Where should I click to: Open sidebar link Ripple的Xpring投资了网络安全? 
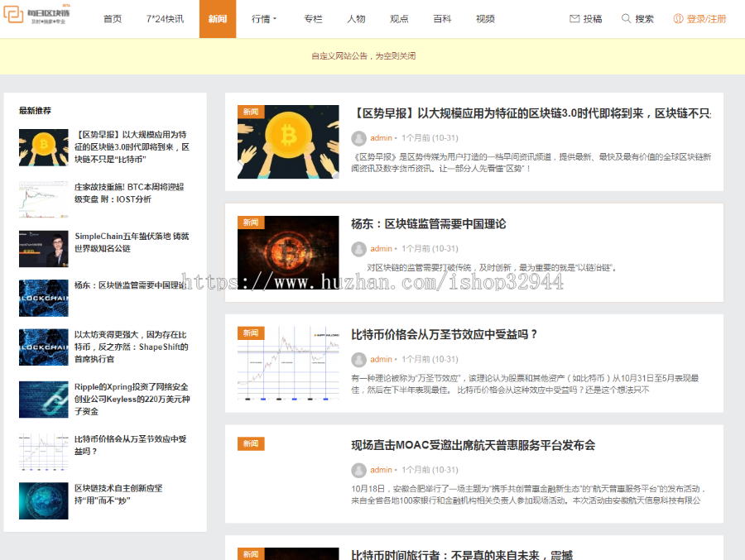132,400
